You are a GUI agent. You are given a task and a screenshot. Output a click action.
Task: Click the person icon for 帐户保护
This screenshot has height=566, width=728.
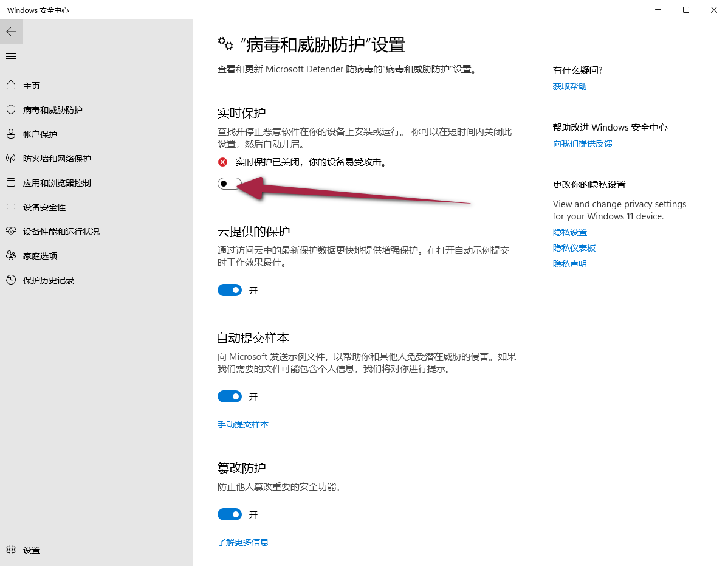click(x=11, y=134)
